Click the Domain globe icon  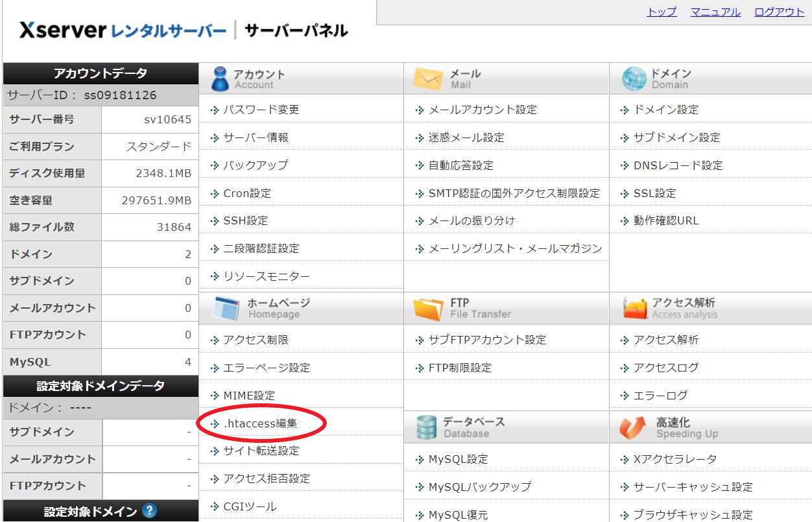pos(634,78)
